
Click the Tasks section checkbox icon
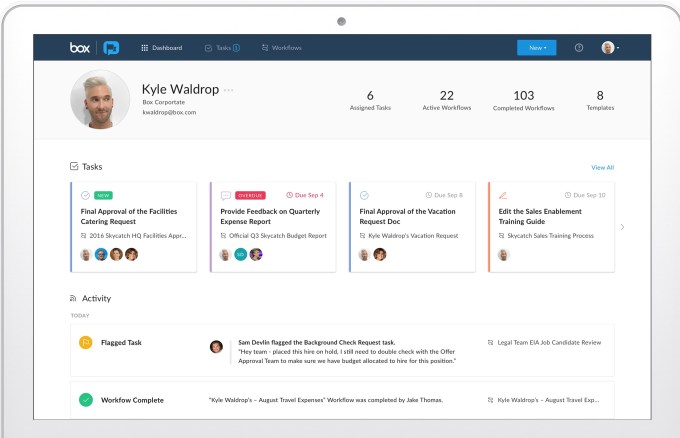(74, 166)
